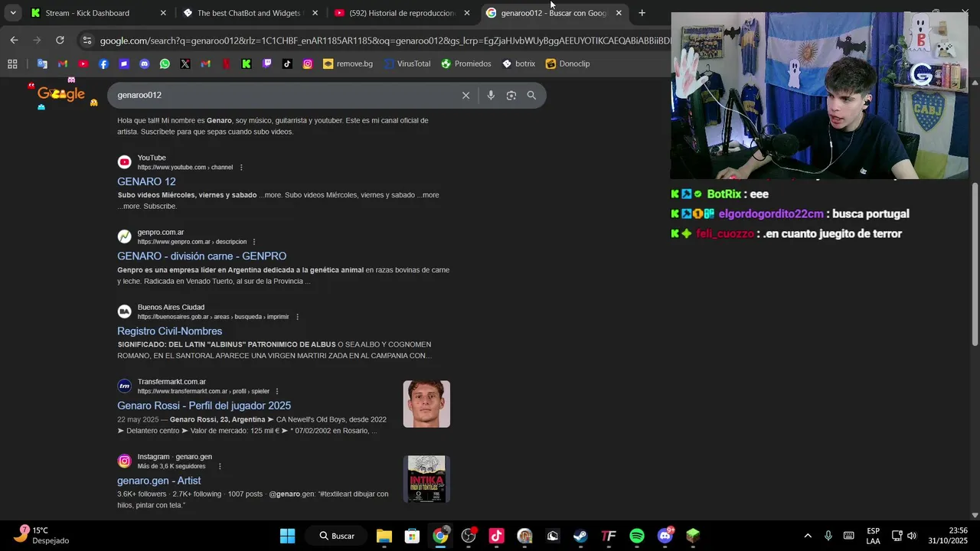Image resolution: width=980 pixels, height=551 pixels.
Task: Open the Discord bookmark icon
Action: pyautogui.click(x=144, y=64)
